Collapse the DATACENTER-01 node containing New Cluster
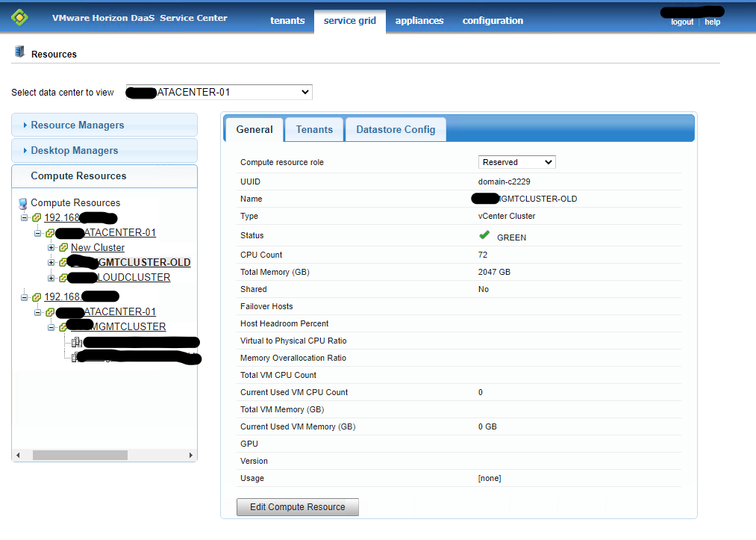The height and width of the screenshot is (540, 756). point(37,233)
